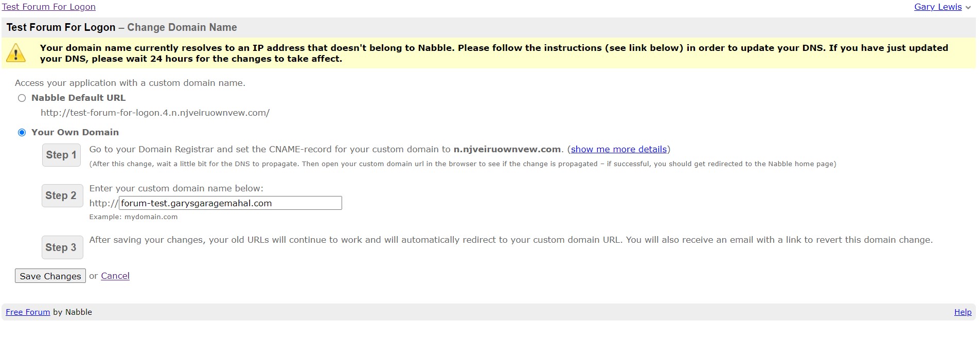
Task: Click the Step 1 badge
Action: tap(61, 155)
